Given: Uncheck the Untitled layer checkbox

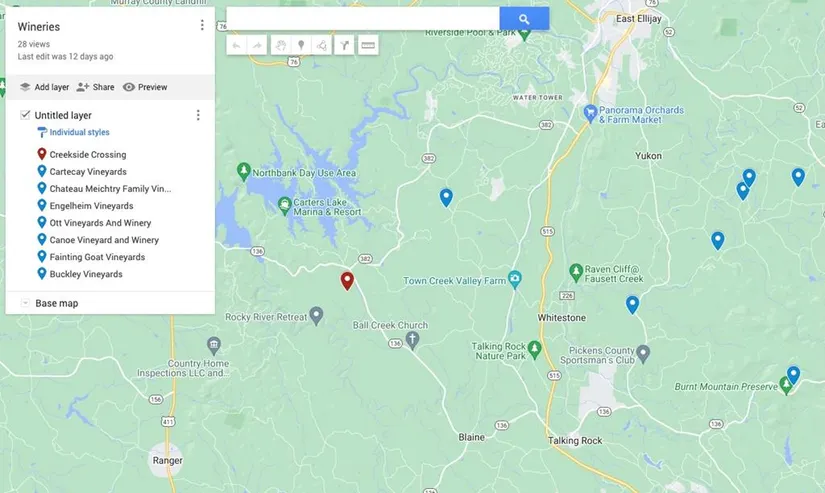Looking at the screenshot, I should (x=25, y=115).
